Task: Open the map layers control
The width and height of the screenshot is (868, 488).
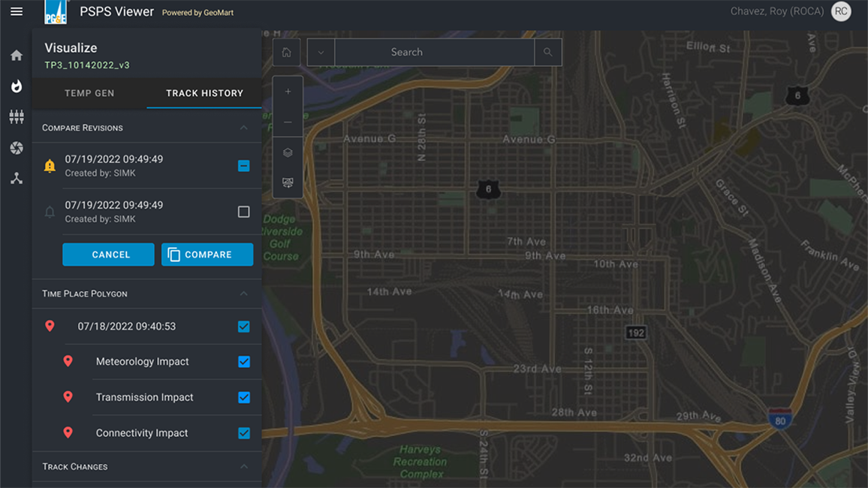Action: pyautogui.click(x=288, y=152)
